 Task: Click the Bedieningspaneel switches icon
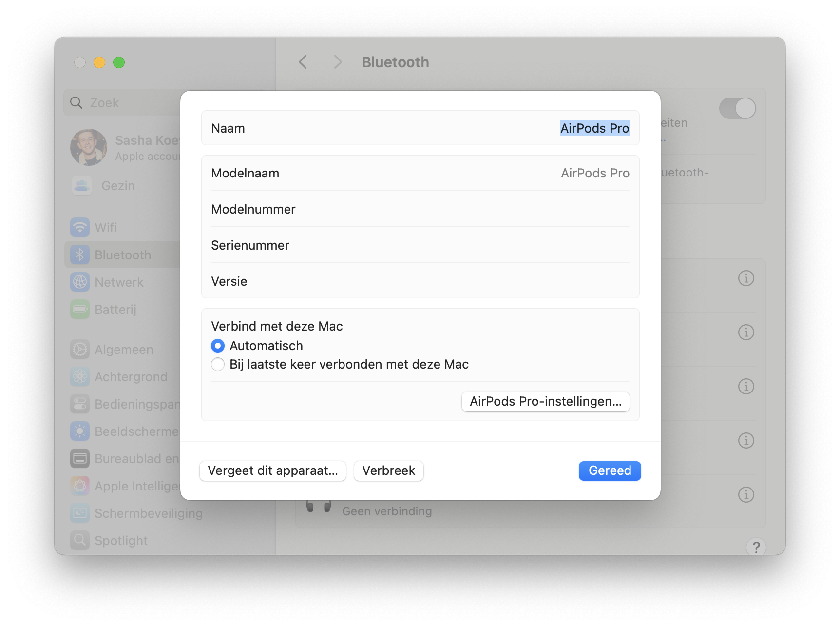click(80, 404)
